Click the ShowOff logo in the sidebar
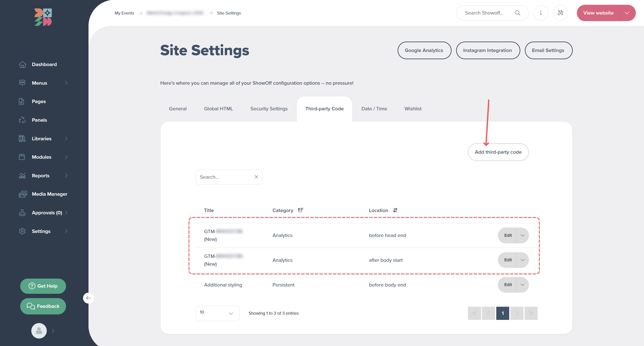 pyautogui.click(x=43, y=17)
